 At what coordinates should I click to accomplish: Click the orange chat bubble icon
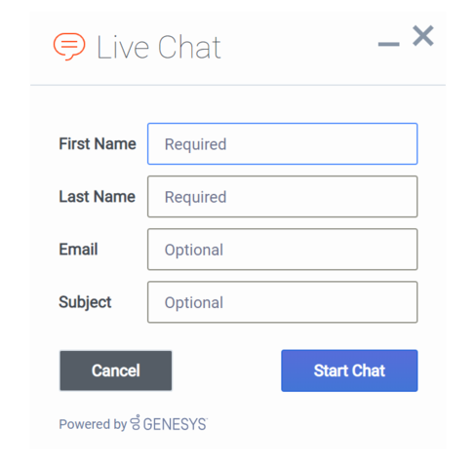point(69,47)
